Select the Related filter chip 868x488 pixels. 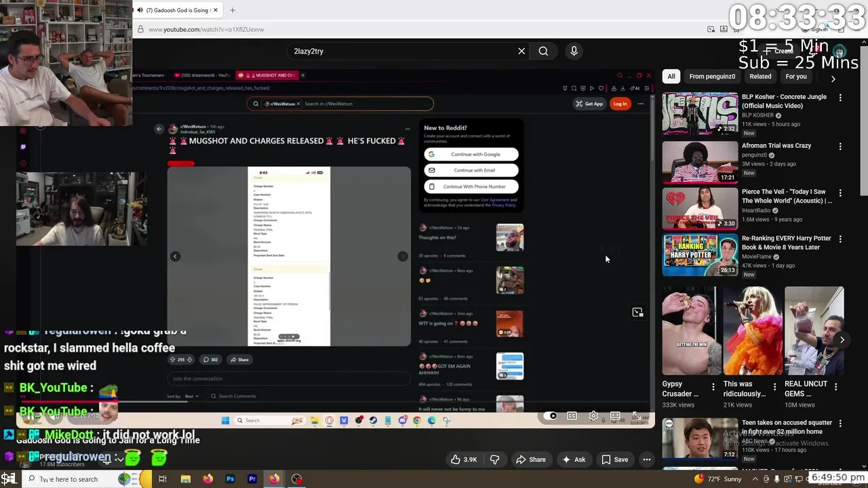[x=760, y=77]
